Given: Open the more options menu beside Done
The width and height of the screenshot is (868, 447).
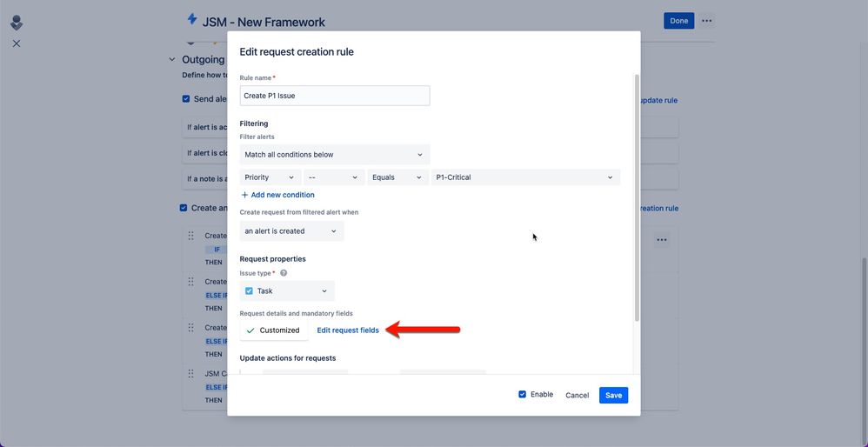Looking at the screenshot, I should [x=706, y=21].
